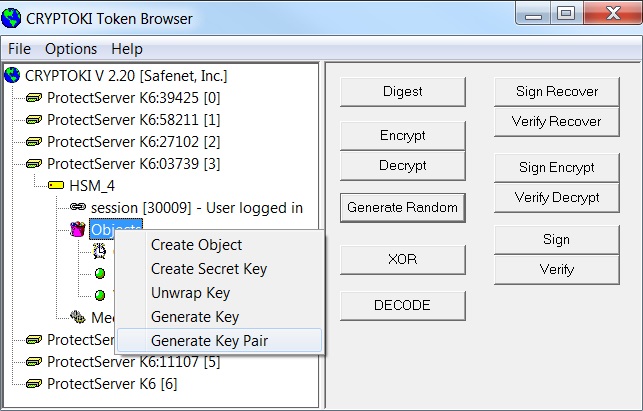The image size is (643, 411).
Task: Select ProtectServer K6:27102 [2] tree node
Action: 133,141
